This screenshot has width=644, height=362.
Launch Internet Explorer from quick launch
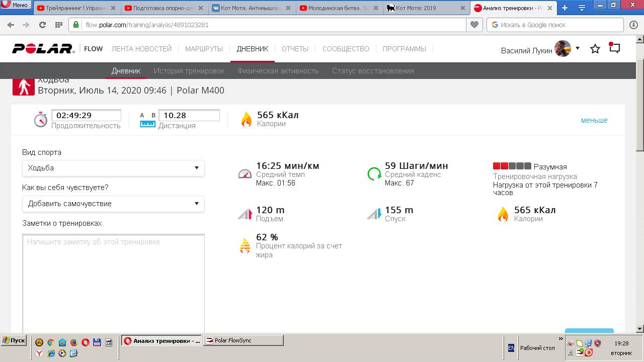(51, 353)
